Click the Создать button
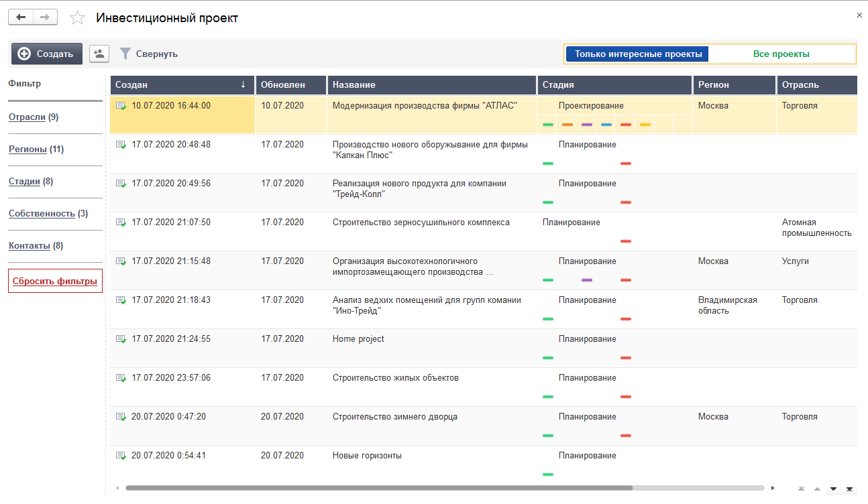This screenshot has height=504, width=868. tap(46, 54)
